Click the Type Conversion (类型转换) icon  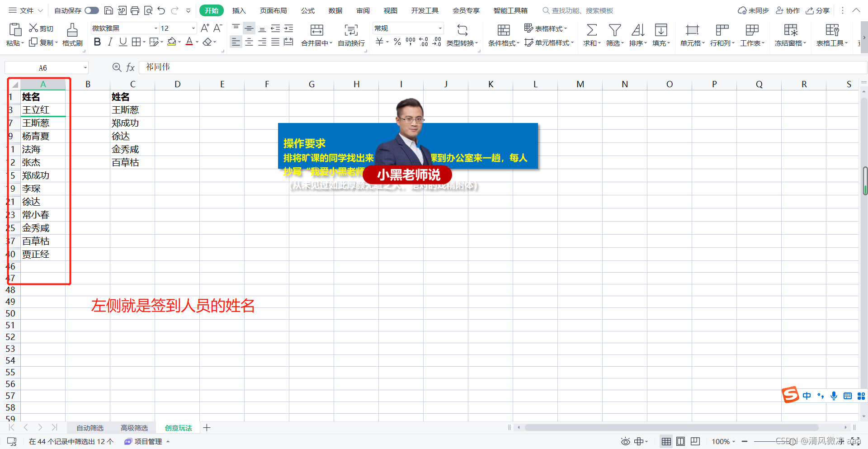coord(462,30)
